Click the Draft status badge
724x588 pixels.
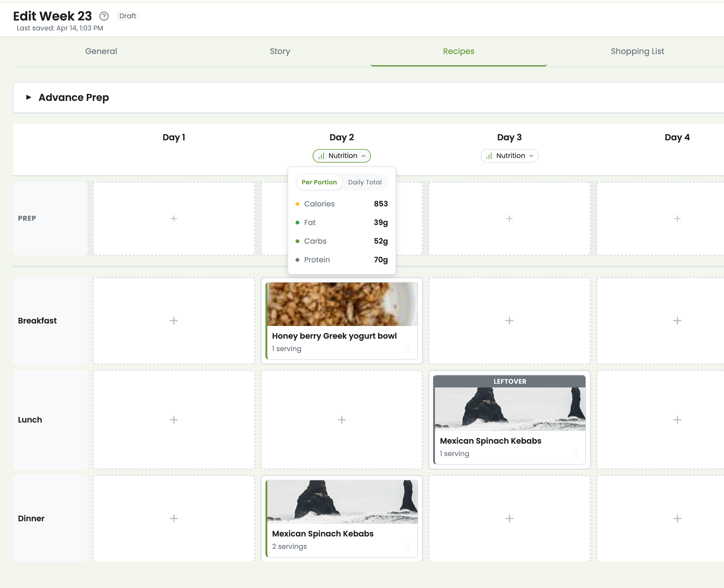pos(128,16)
